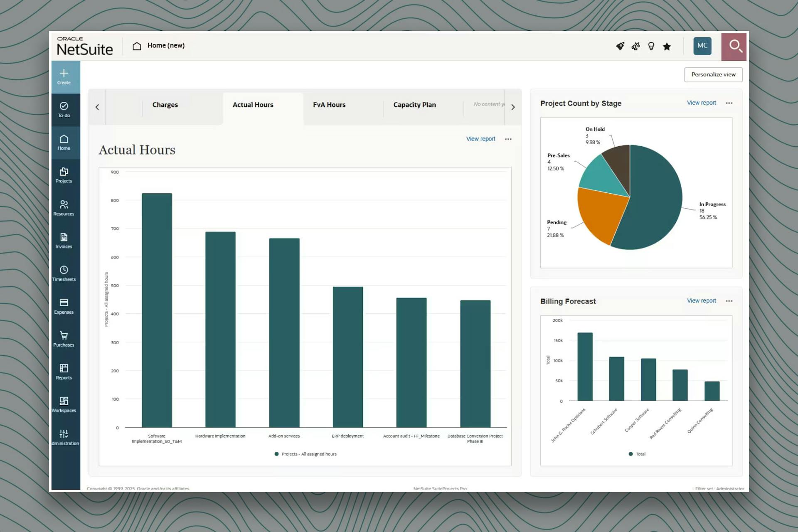
Task: Collapse tabs using the left chevron
Action: tap(97, 107)
